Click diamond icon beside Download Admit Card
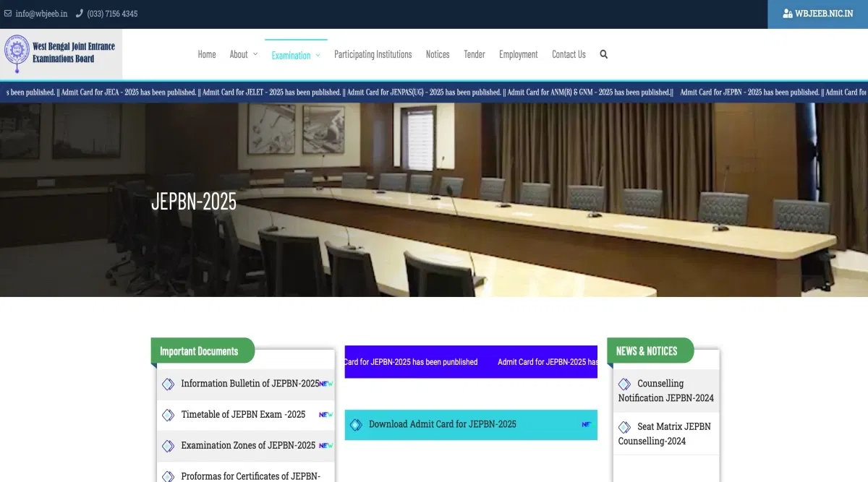Image resolution: width=868 pixels, height=482 pixels. [355, 425]
